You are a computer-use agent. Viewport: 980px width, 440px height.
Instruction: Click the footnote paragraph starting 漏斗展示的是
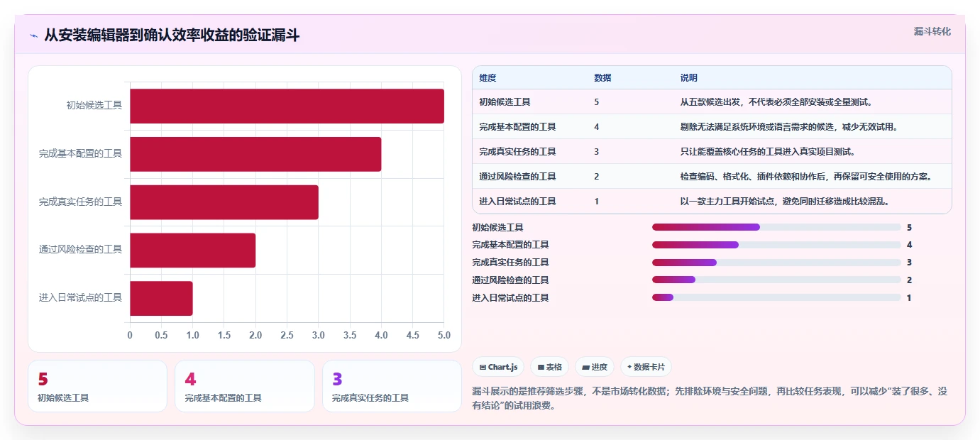click(x=710, y=399)
